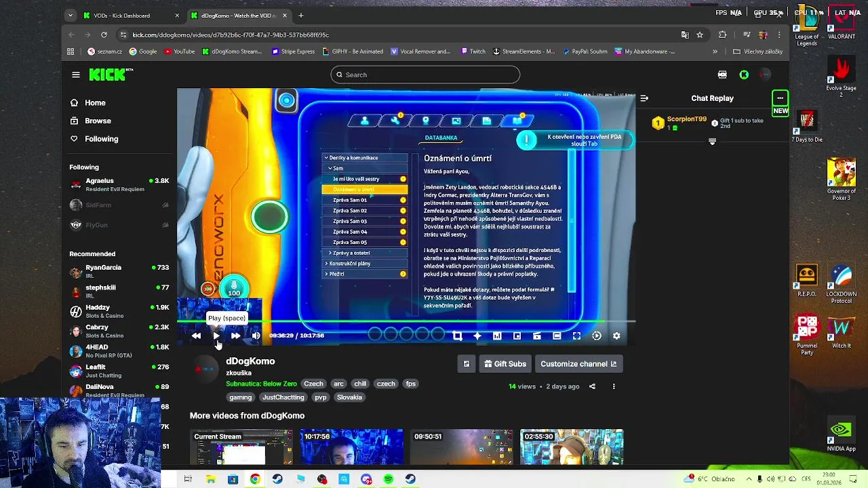Open Spotify from the taskbar
Screen dimensions: 868x488
pos(389,479)
